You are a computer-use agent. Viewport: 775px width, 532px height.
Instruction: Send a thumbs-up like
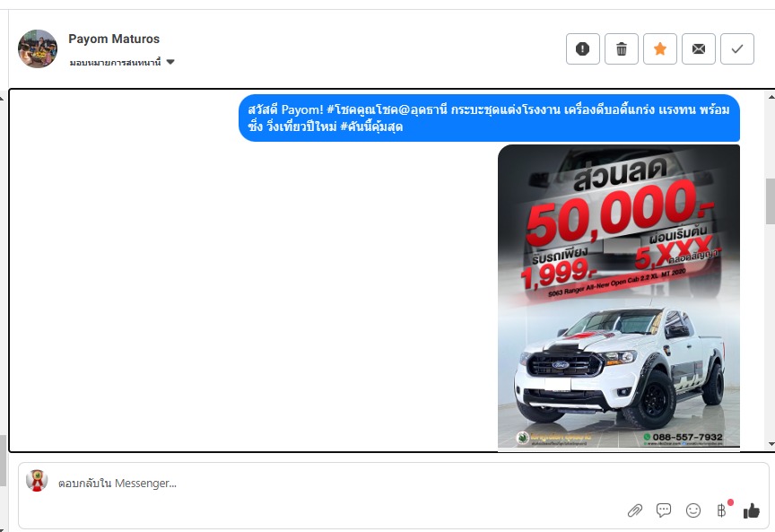[x=752, y=510]
